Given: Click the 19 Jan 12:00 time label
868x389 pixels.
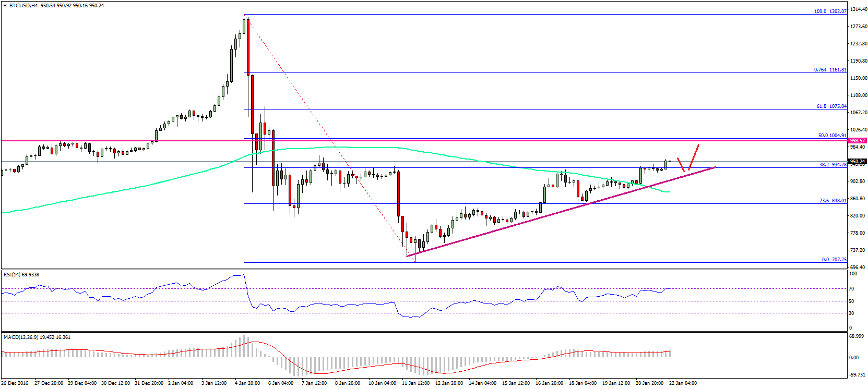Looking at the screenshot, I should pos(616,383).
